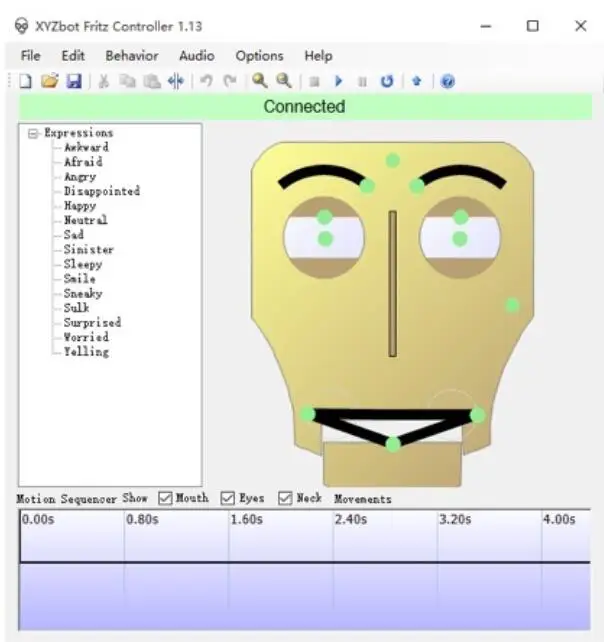604x642 pixels.
Task: Click the left eye's pupil control point
Action: [x=325, y=239]
